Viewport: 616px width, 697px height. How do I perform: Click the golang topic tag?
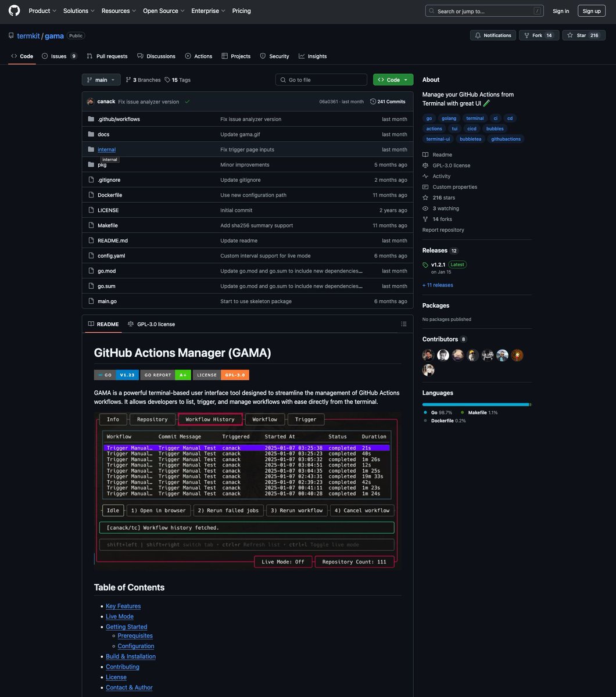(449, 118)
